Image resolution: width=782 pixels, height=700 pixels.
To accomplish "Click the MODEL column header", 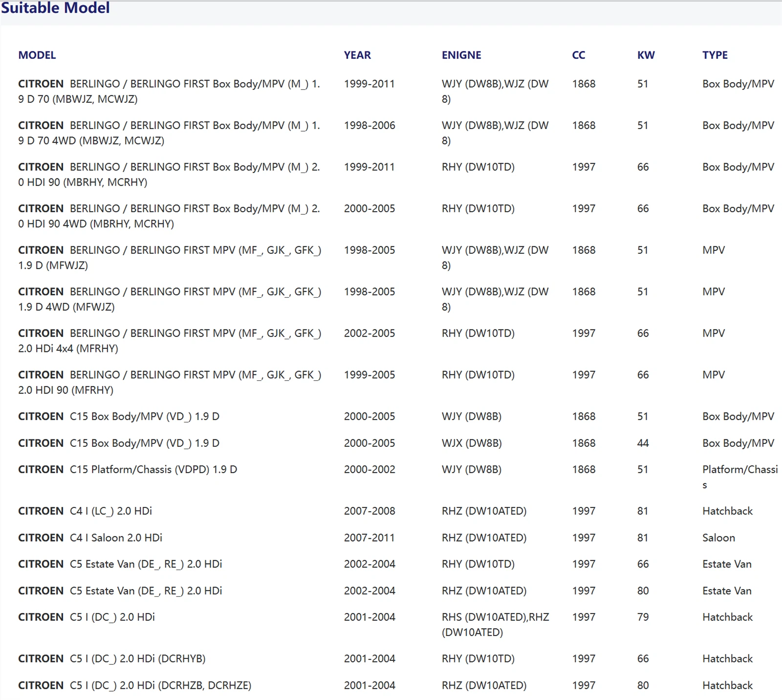I will [x=37, y=55].
